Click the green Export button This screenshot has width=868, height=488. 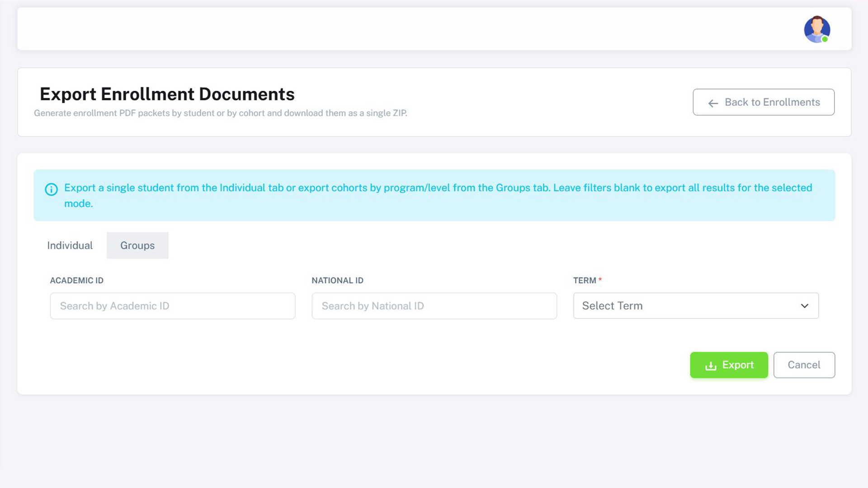pos(729,365)
